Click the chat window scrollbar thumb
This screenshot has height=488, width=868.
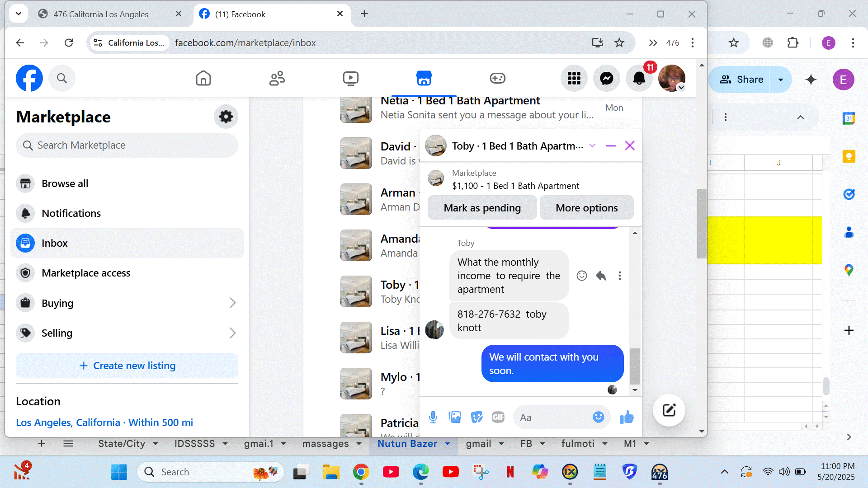pos(635,366)
